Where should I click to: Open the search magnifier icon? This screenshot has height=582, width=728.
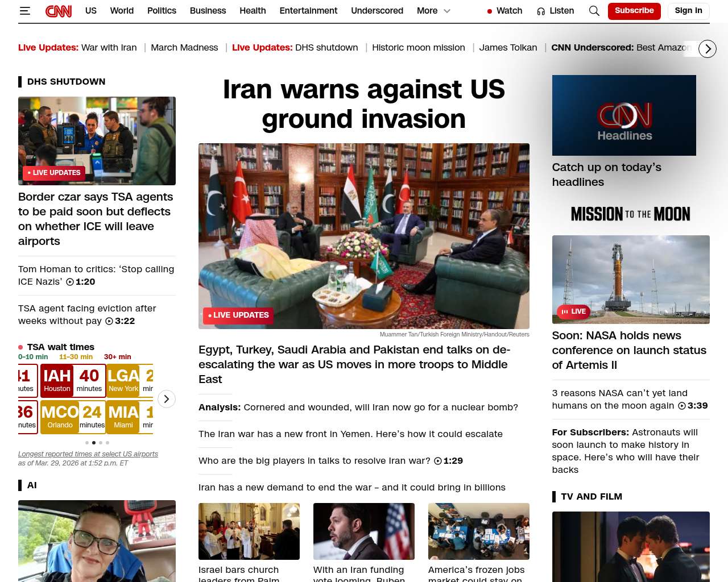click(594, 11)
